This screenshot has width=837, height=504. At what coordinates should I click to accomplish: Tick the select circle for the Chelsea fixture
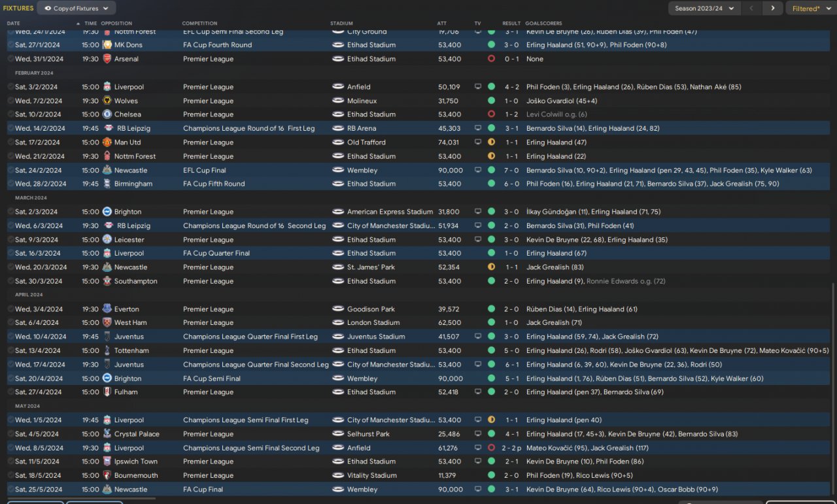[x=10, y=114]
